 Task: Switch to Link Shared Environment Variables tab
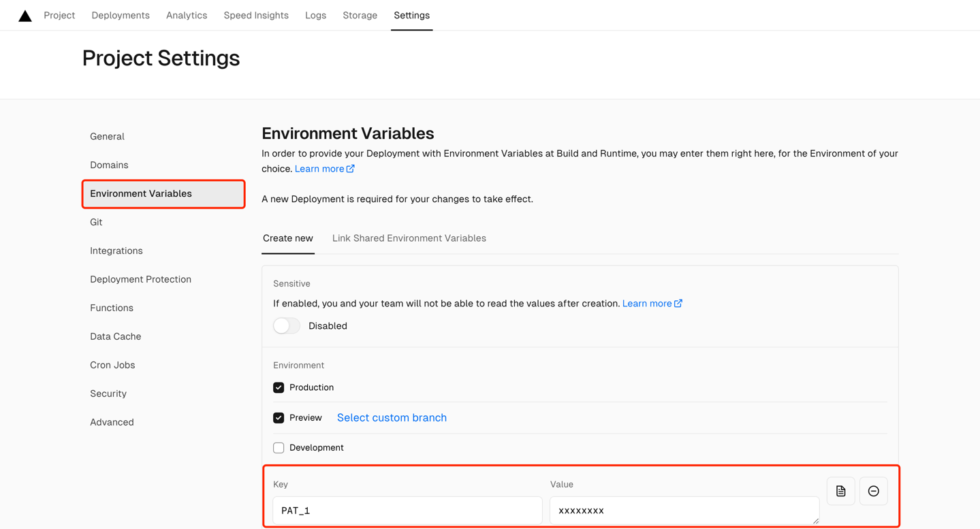(x=409, y=238)
